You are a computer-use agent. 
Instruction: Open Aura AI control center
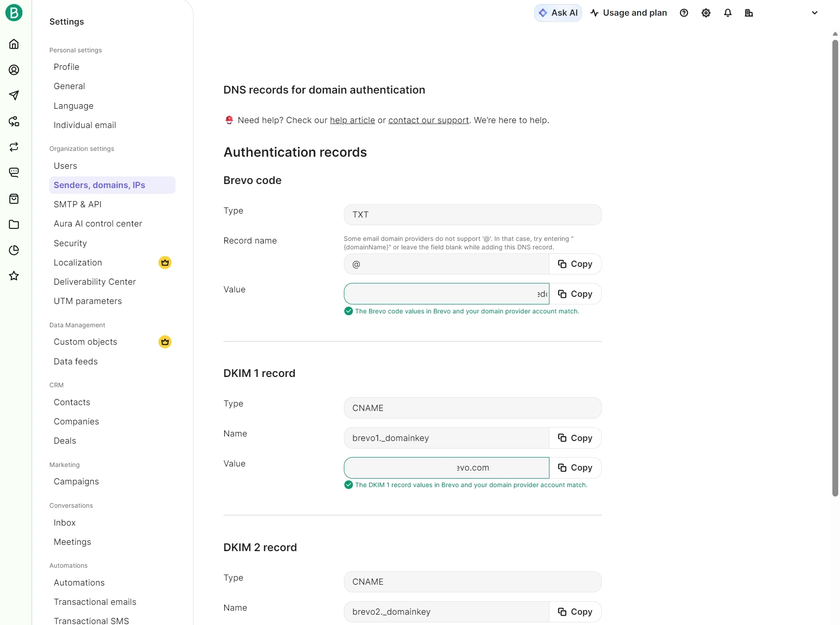98,223
